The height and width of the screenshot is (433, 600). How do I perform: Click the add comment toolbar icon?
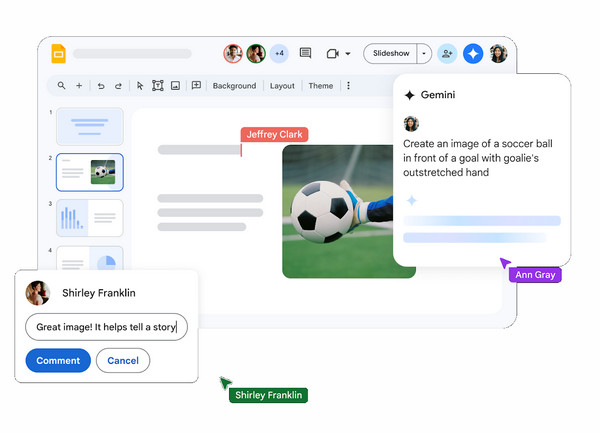tap(196, 85)
